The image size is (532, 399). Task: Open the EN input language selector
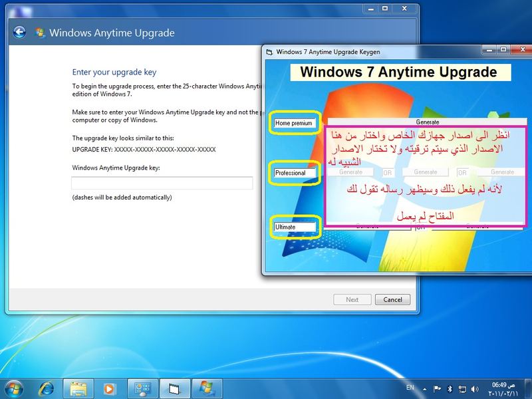pos(410,388)
